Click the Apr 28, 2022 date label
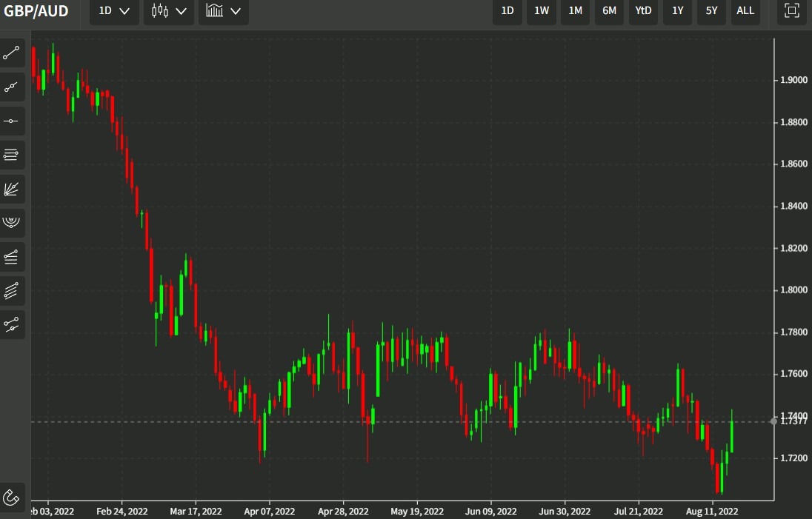The image size is (812, 519). 343,512
